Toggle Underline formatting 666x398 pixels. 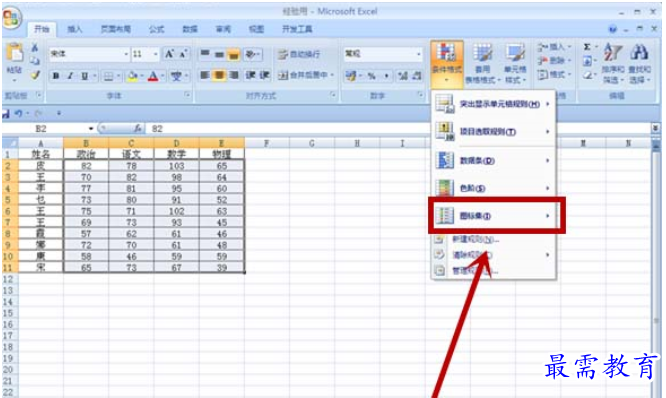85,76
